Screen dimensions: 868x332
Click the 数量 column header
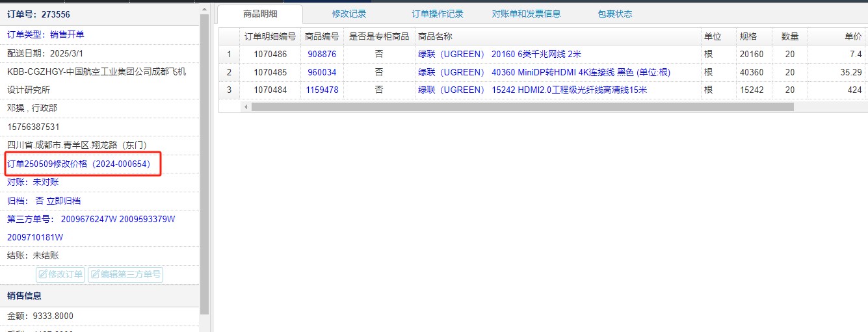tap(790, 36)
